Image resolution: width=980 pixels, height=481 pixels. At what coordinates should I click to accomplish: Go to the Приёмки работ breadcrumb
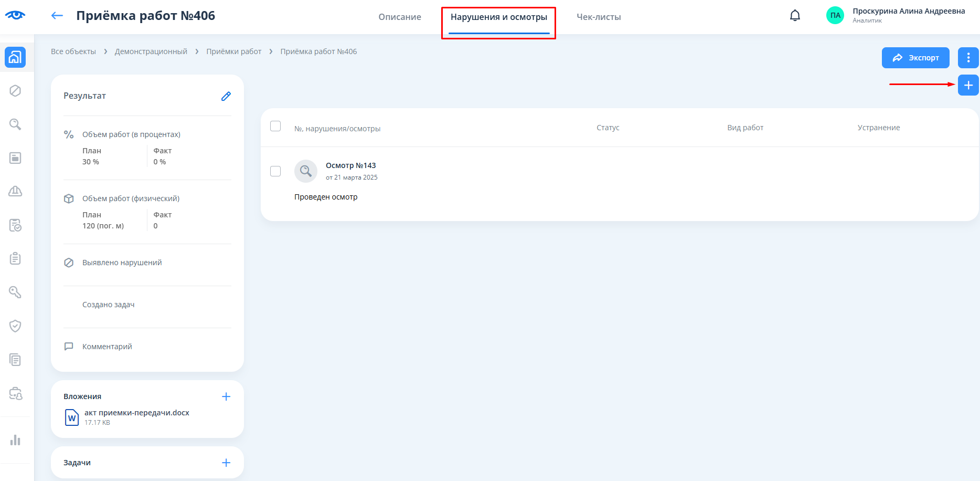point(233,51)
